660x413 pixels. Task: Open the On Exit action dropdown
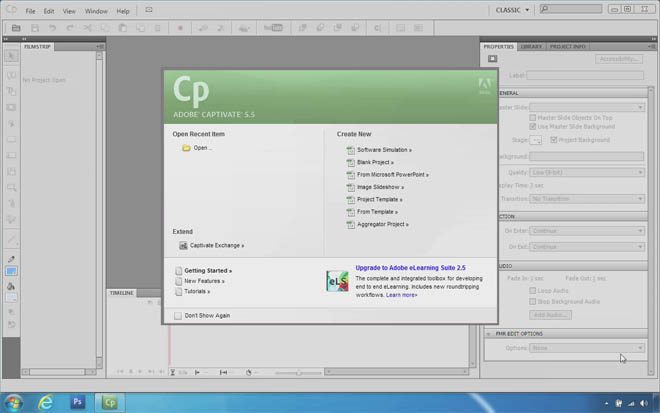coord(587,247)
